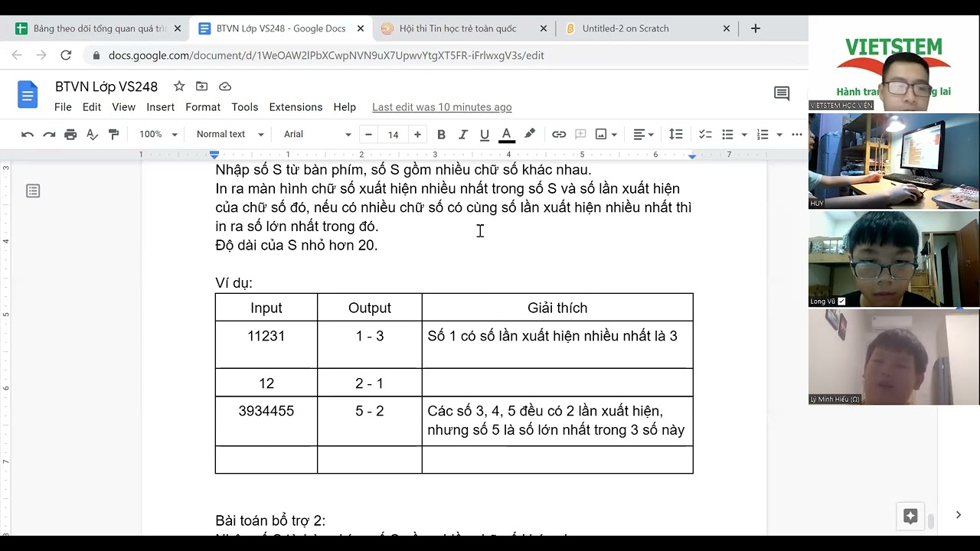Open the text color picker

506,135
